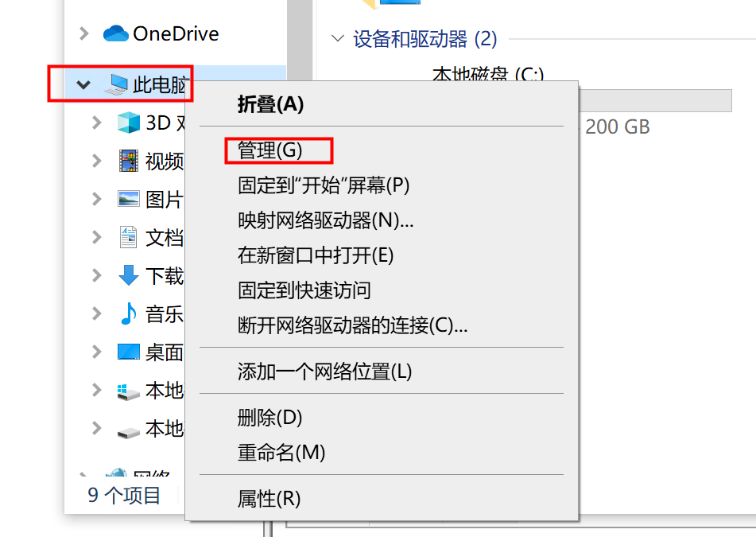This screenshot has height=537, width=756.
Task: Click the 视频 filmstrip icon
Action: pyautogui.click(x=128, y=161)
